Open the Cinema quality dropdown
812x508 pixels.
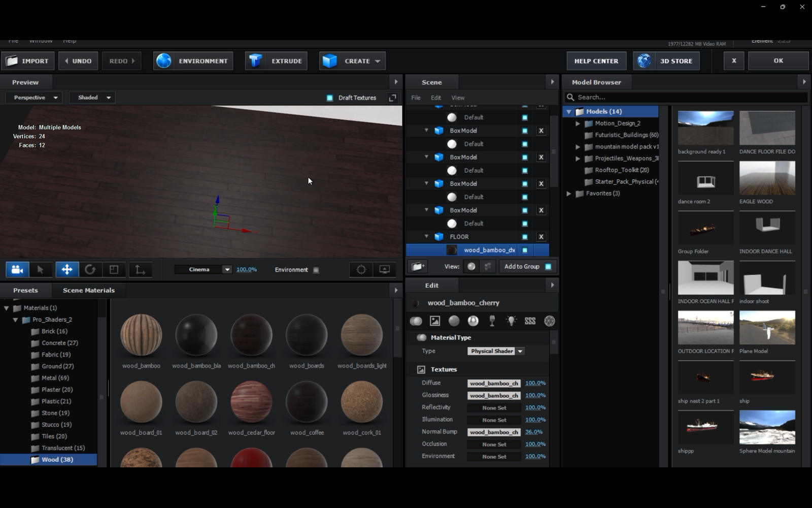click(x=204, y=270)
